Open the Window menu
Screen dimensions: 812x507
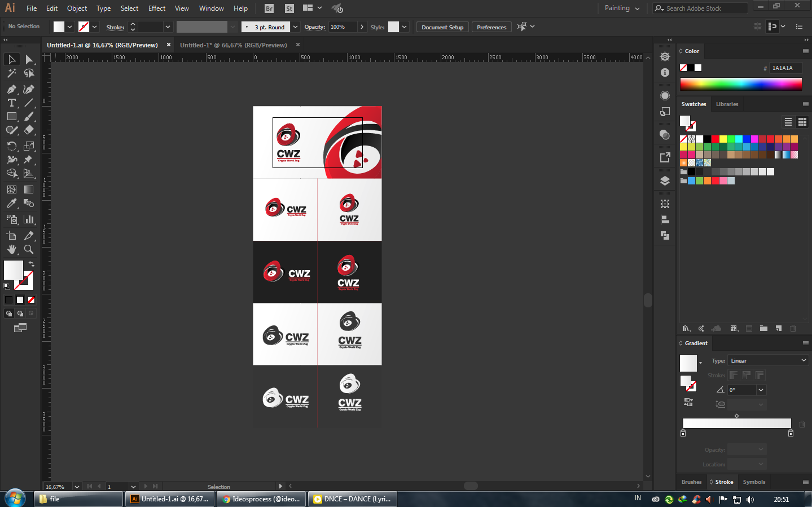[212, 8]
